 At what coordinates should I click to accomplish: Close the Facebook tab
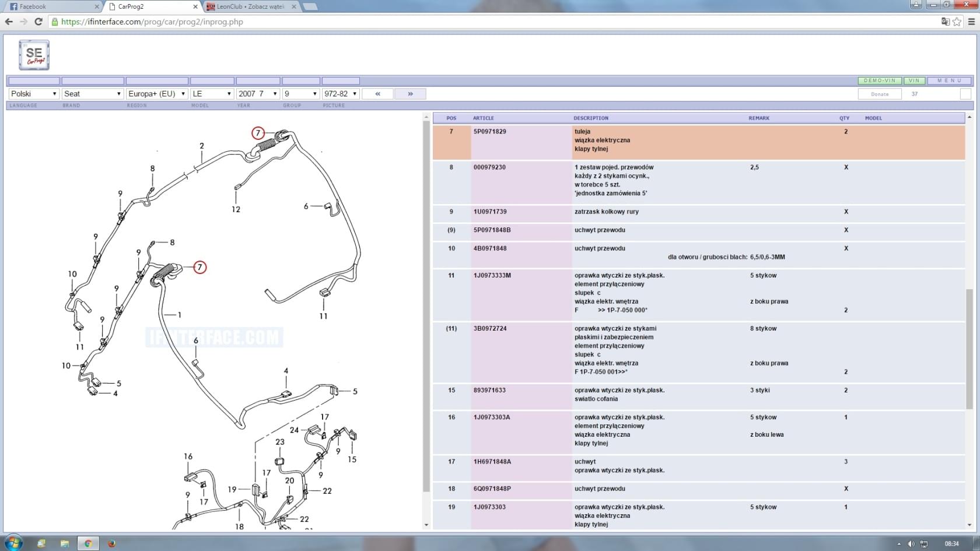pyautogui.click(x=97, y=6)
